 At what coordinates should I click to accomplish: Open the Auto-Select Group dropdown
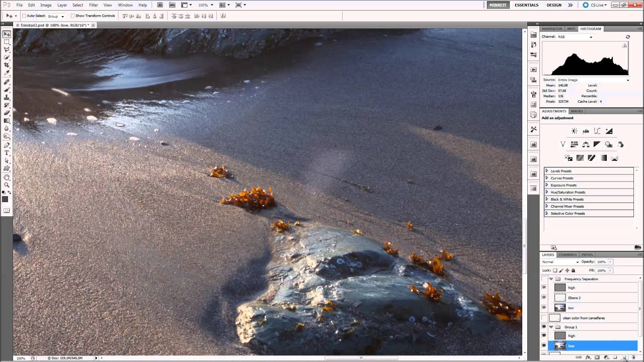tap(56, 16)
